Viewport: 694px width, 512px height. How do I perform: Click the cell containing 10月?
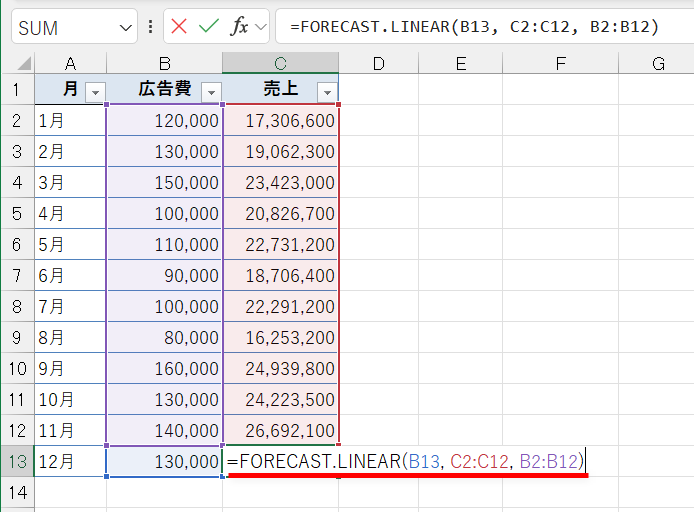[x=70, y=399]
